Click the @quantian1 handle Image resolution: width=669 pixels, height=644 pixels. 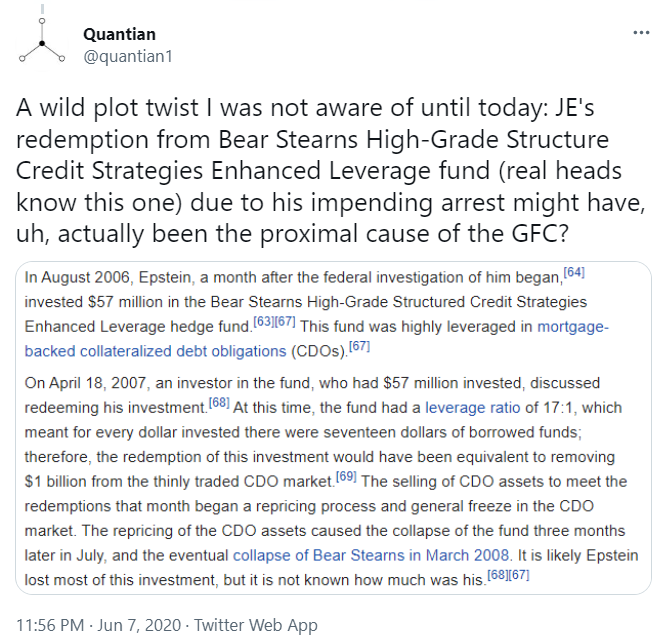coord(128,56)
